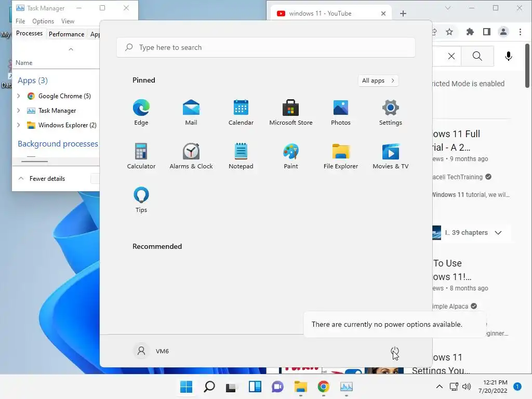Open the Chat taskbar icon
Viewport: 532px width, 399px height.
point(277,387)
